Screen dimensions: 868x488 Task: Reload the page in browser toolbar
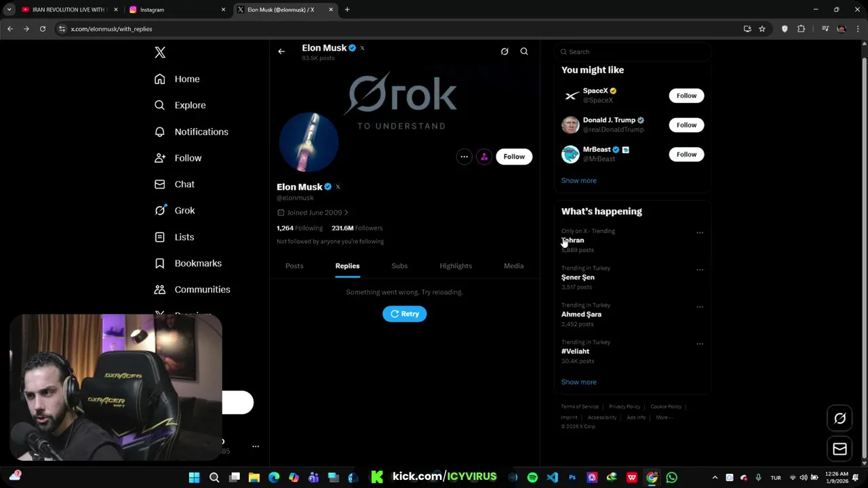coord(43,29)
